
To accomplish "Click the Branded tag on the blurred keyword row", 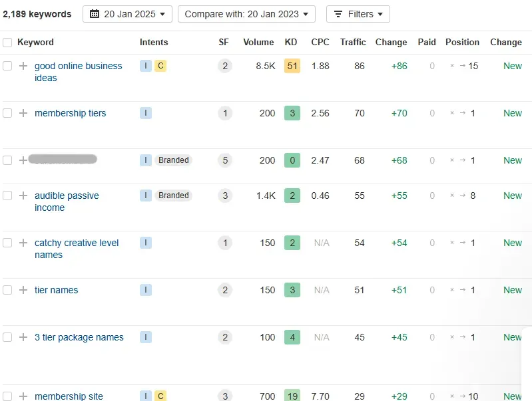I will (x=173, y=160).
